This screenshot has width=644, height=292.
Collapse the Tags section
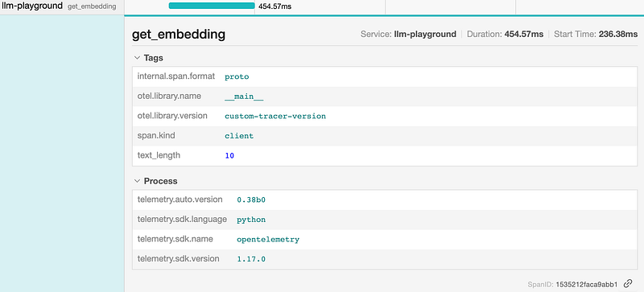(x=137, y=58)
